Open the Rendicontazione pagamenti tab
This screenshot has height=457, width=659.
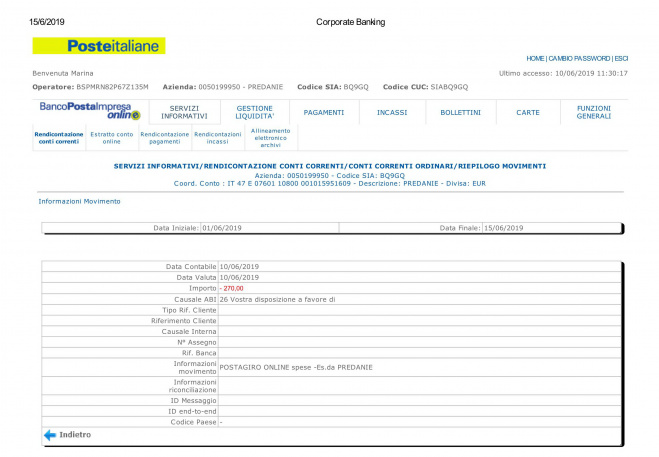(x=164, y=138)
